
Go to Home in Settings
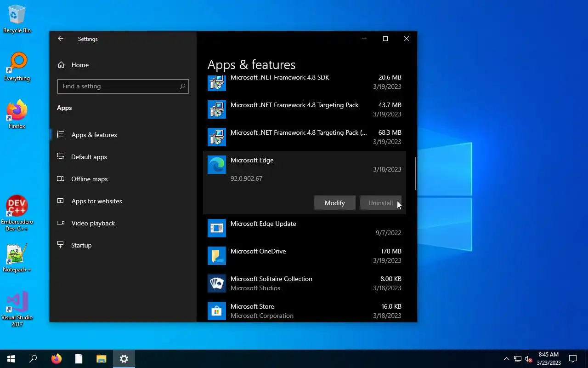point(123,65)
